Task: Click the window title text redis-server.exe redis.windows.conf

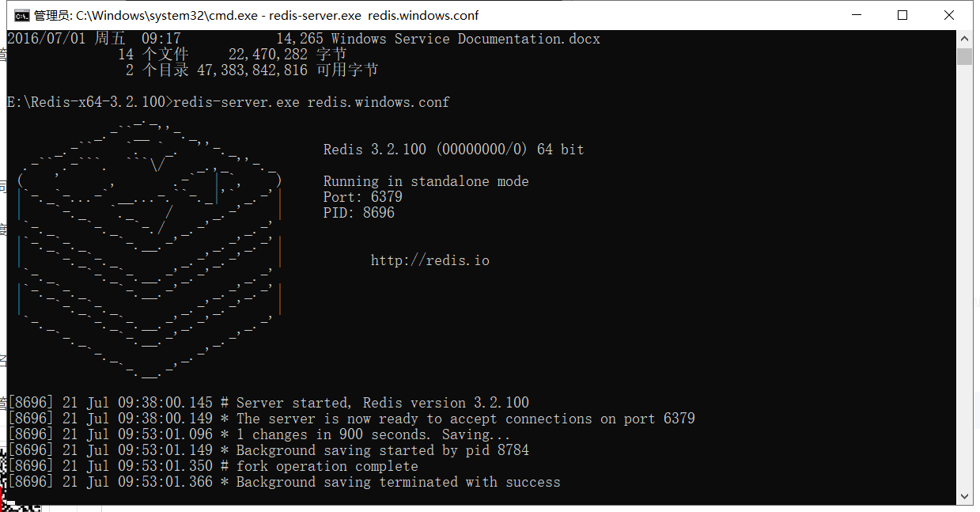Action: [374, 15]
